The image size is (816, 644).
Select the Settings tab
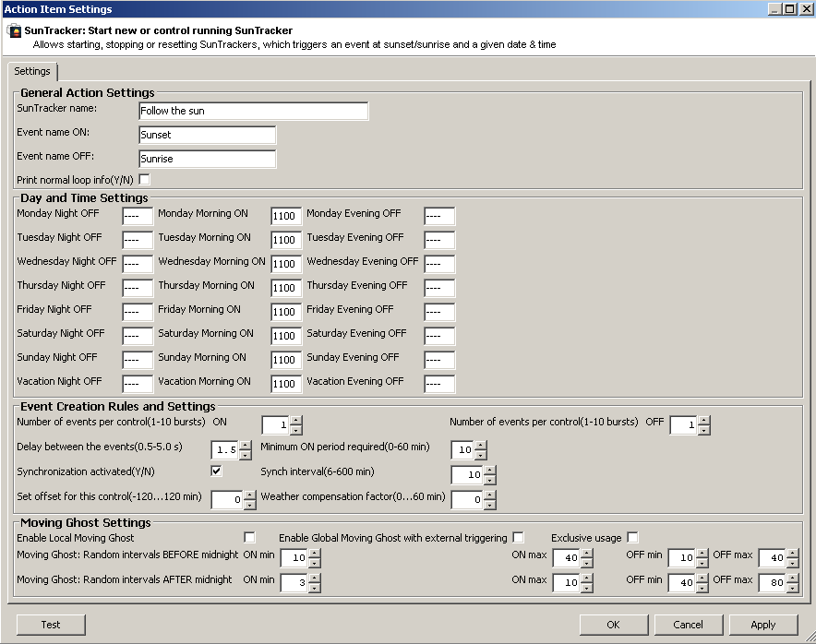(x=32, y=71)
